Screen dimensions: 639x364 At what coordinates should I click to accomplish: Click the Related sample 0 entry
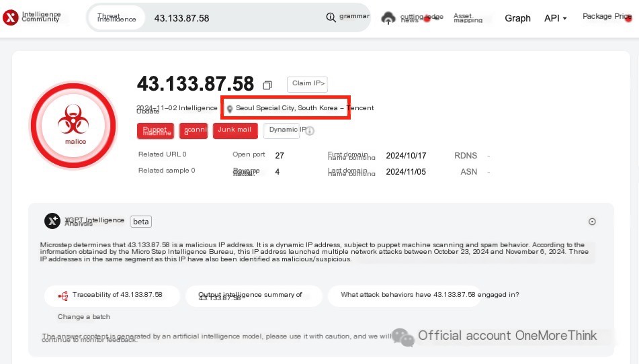pos(167,171)
